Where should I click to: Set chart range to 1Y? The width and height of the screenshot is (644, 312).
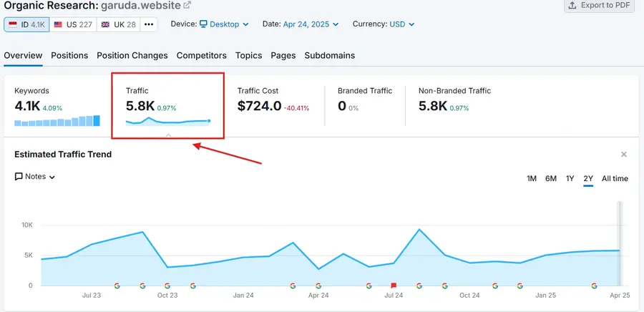click(x=570, y=179)
